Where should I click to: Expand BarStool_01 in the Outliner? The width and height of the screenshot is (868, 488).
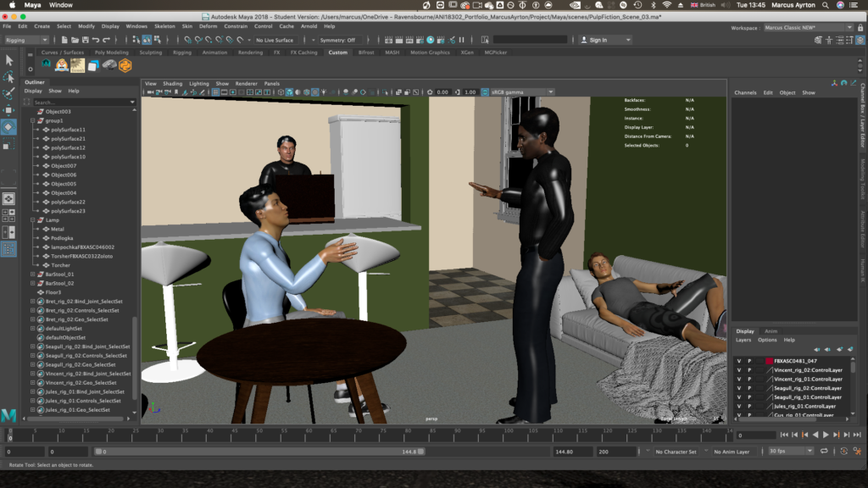point(33,274)
